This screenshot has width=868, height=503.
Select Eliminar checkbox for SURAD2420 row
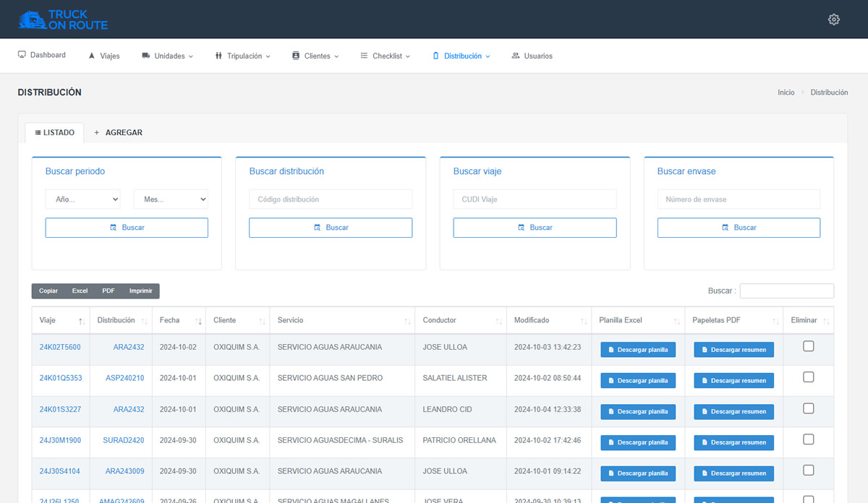(x=809, y=439)
